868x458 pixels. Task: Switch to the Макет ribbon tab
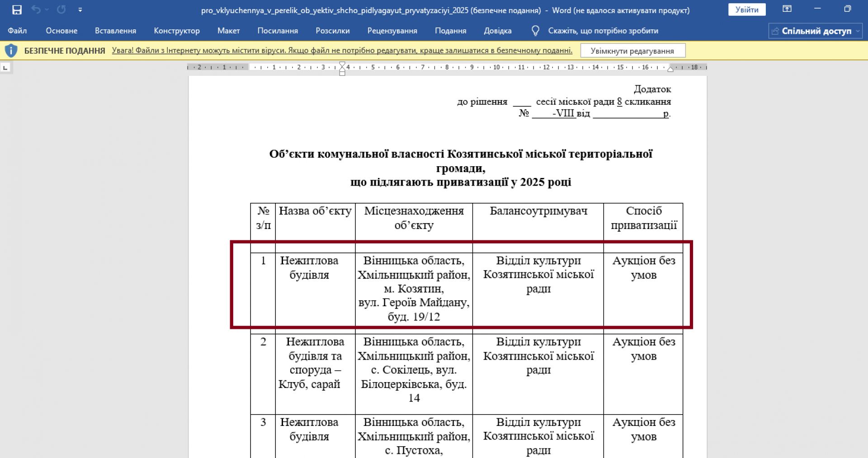[x=228, y=31]
